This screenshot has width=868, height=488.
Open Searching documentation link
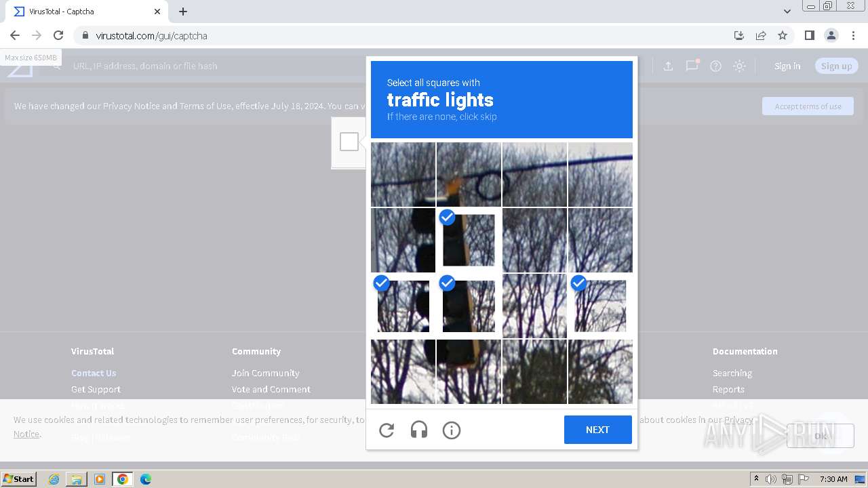coord(732,373)
